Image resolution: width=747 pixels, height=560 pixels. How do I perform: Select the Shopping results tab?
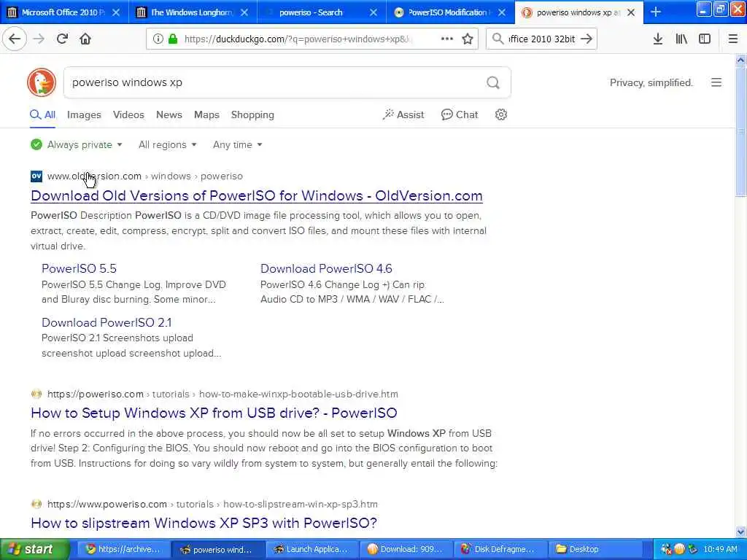(x=252, y=114)
